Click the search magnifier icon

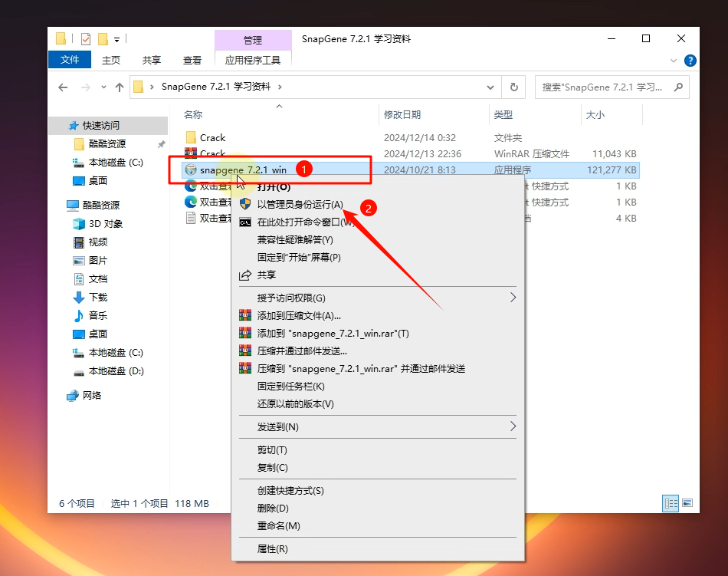click(x=678, y=87)
